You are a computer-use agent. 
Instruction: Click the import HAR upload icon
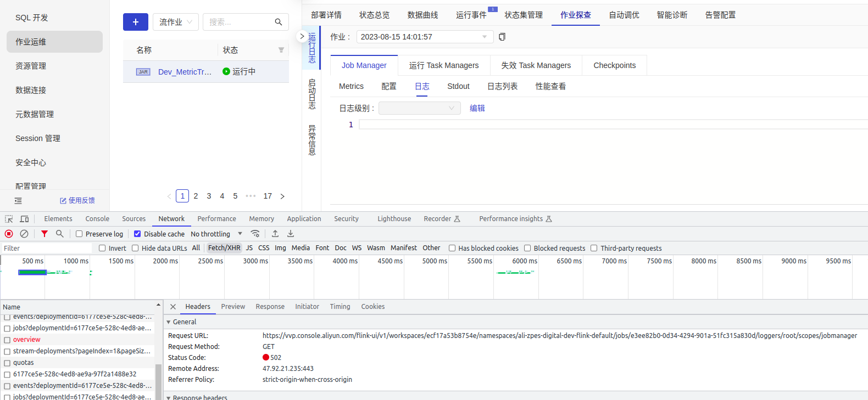pos(275,234)
